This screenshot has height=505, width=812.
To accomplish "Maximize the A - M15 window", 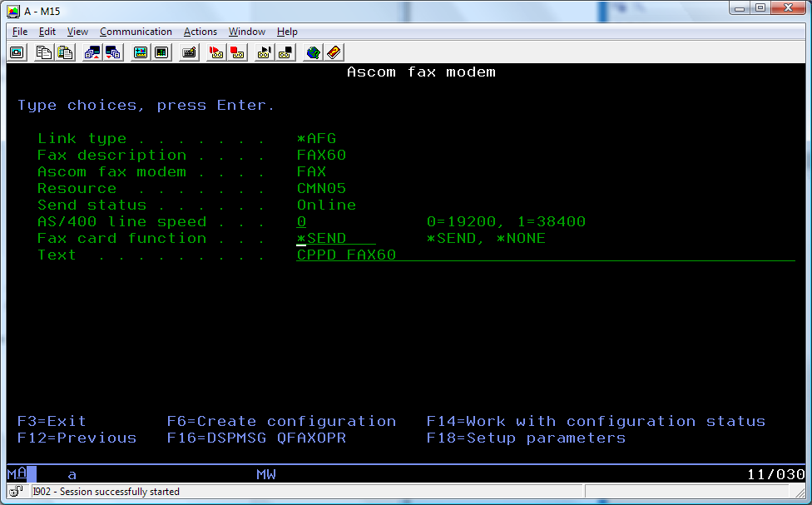I will tap(760, 8).
